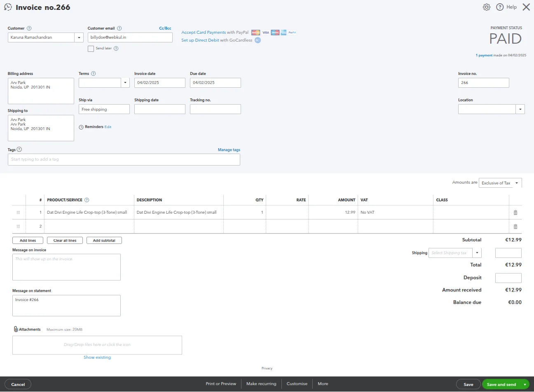Open the Terms dropdown

click(125, 83)
